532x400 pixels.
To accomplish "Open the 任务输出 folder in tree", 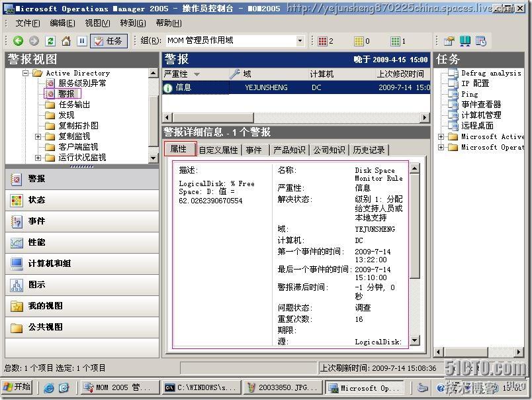I will pyautogui.click(x=74, y=105).
